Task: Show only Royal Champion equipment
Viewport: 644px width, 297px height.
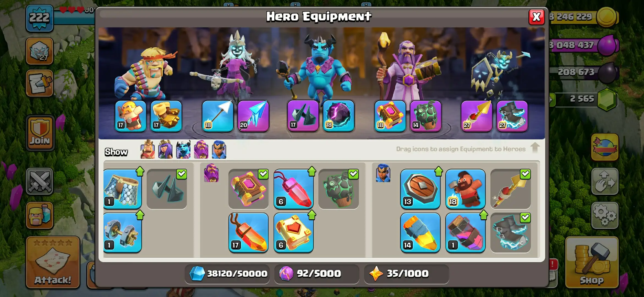Action: click(219, 150)
